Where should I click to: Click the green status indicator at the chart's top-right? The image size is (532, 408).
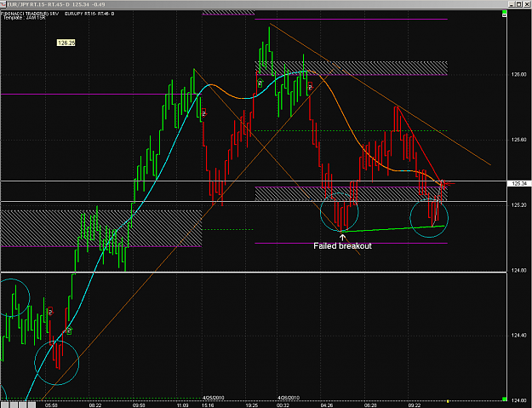tap(505, 14)
